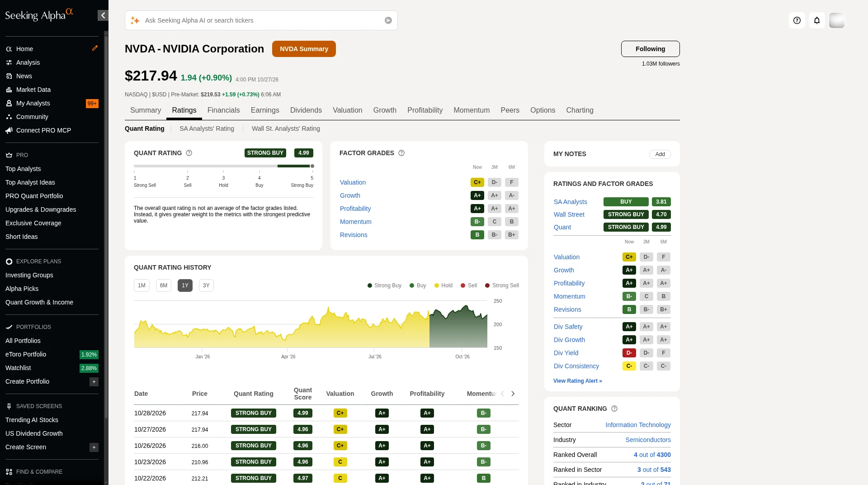Click the NVDA Summary button
The image size is (868, 485).
(304, 49)
